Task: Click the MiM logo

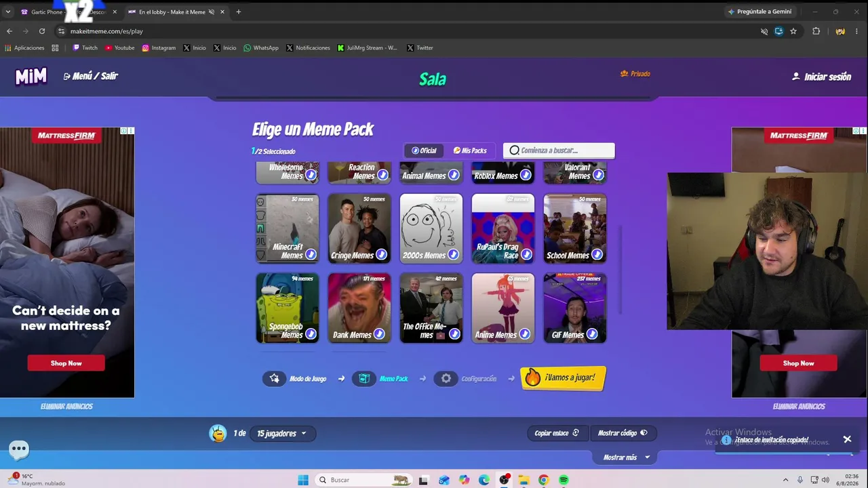Action: coord(31,77)
